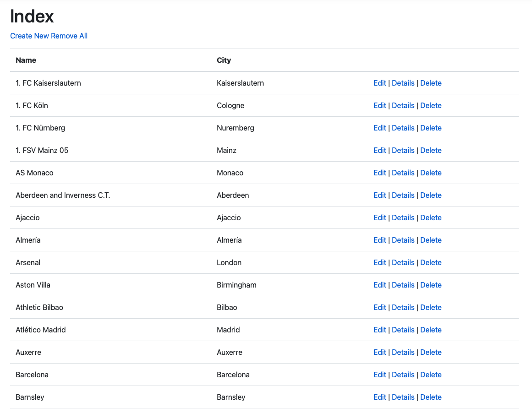Edit the Ajaccio entry

380,217
